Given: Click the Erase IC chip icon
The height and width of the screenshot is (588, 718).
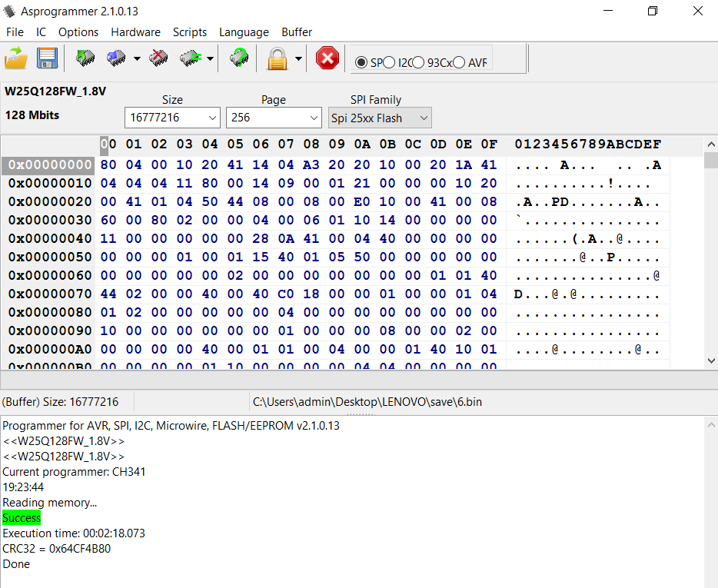Looking at the screenshot, I should coord(158,58).
